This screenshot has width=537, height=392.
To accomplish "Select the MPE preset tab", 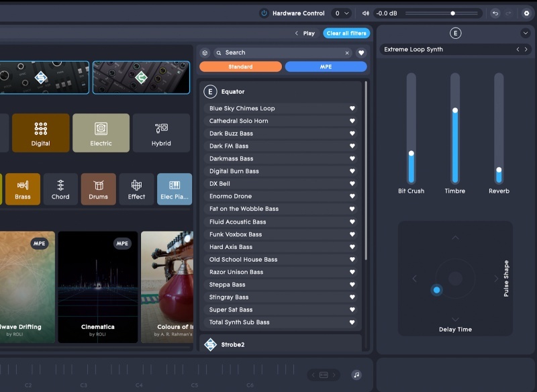I will point(326,67).
